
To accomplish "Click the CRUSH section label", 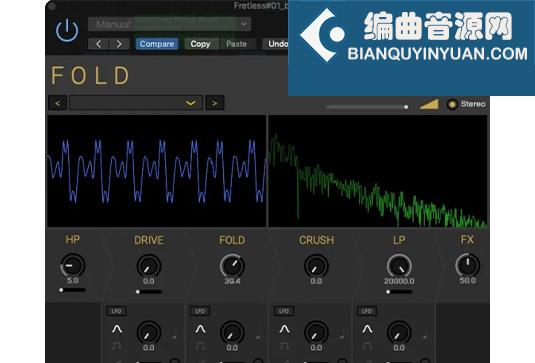I will tap(316, 240).
